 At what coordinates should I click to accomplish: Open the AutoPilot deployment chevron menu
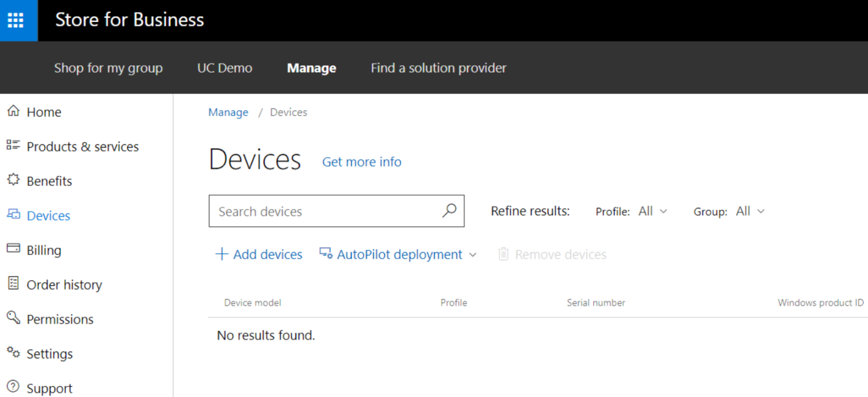click(x=472, y=254)
